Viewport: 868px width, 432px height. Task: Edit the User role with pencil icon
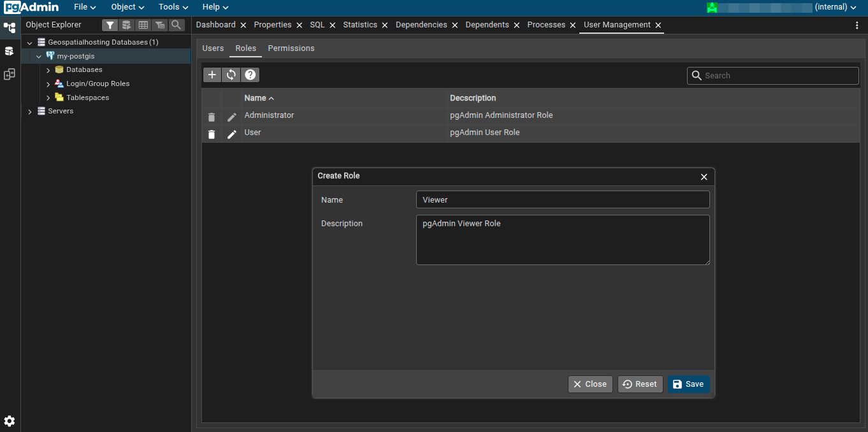232,134
